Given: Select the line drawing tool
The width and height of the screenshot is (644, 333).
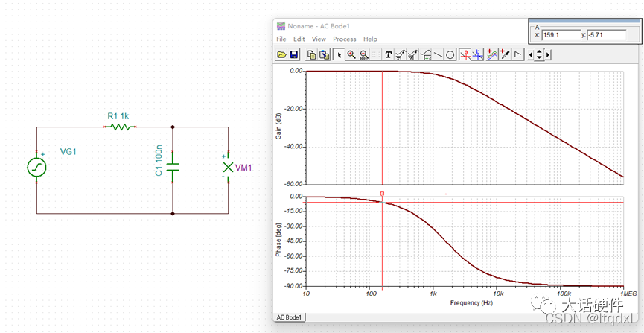Looking at the screenshot, I should click(x=439, y=54).
